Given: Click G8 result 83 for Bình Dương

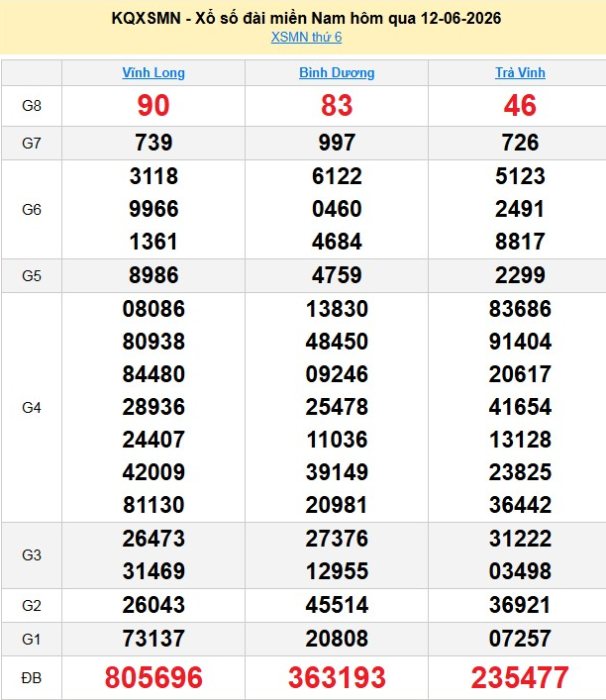Looking at the screenshot, I should click(x=337, y=106).
